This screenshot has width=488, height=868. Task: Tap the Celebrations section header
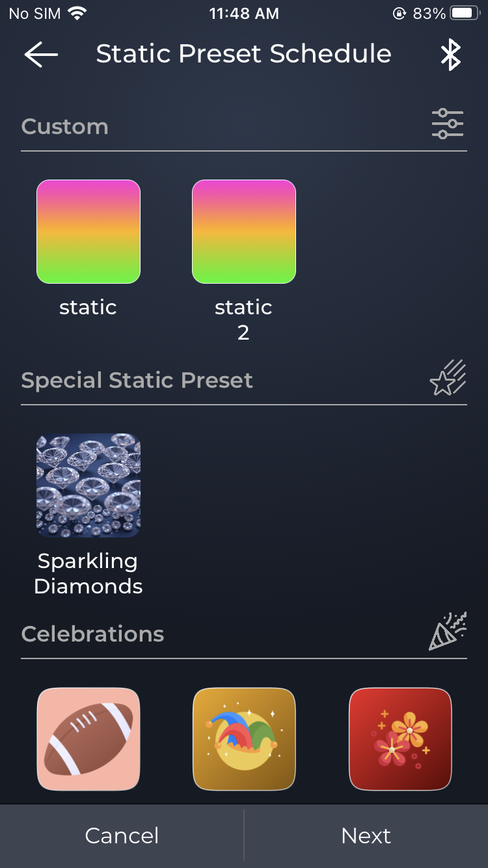[92, 634]
